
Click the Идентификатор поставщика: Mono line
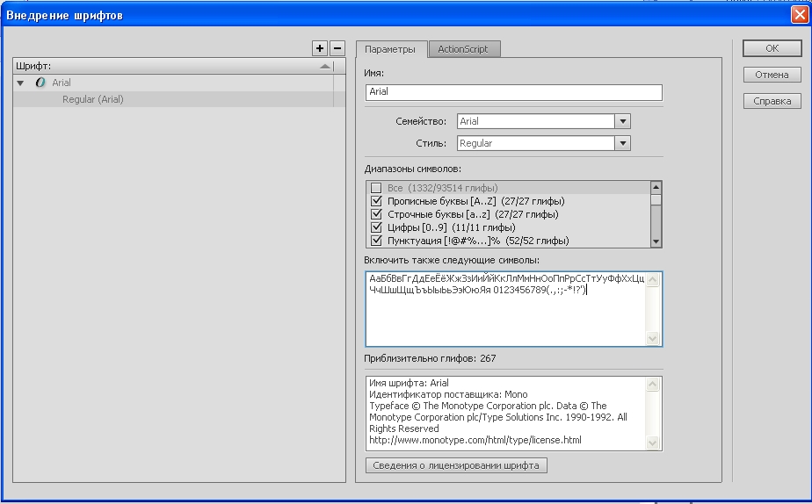tap(448, 394)
